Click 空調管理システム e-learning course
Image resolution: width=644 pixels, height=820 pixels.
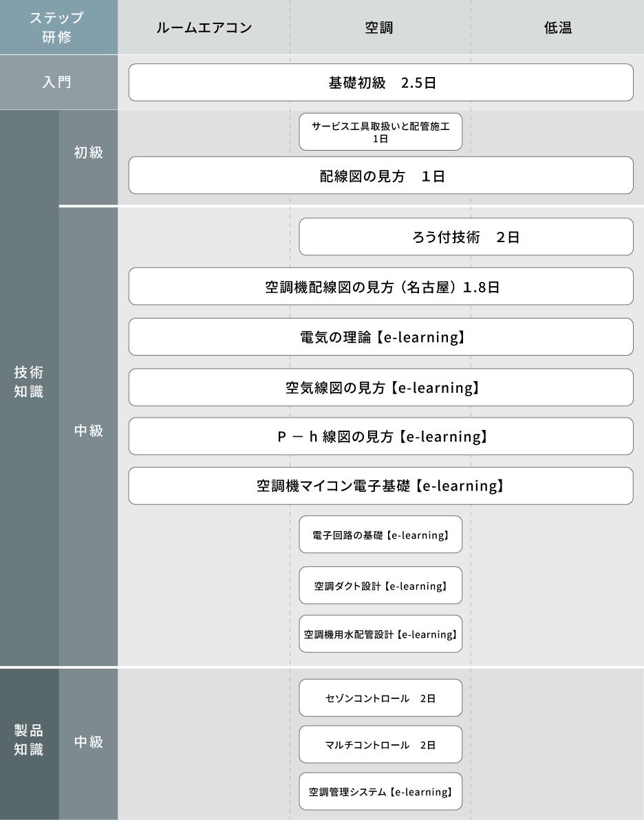[x=380, y=791]
